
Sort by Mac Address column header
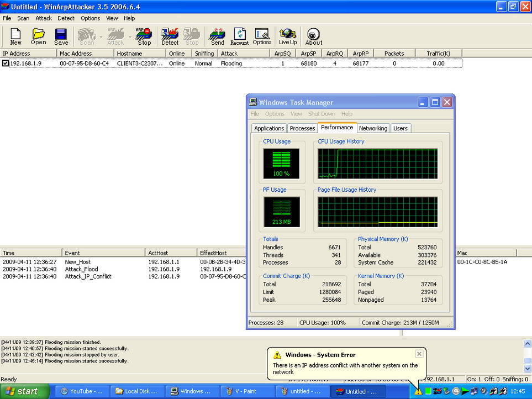(85, 53)
